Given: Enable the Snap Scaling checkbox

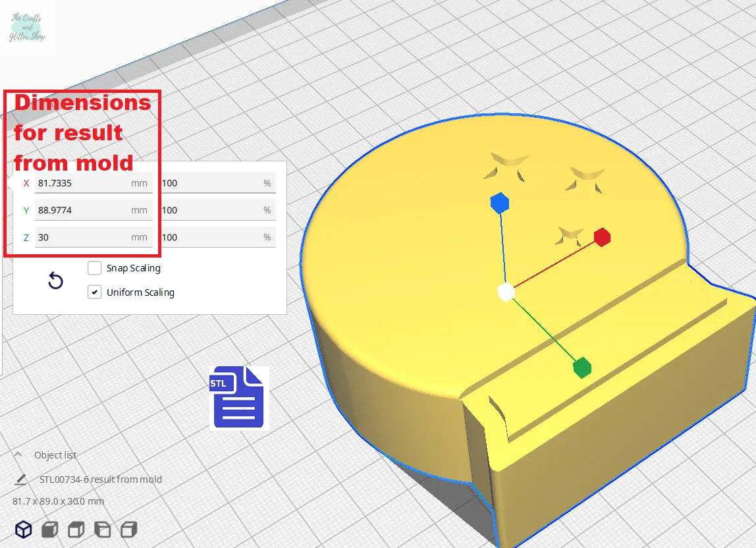Looking at the screenshot, I should [95, 268].
